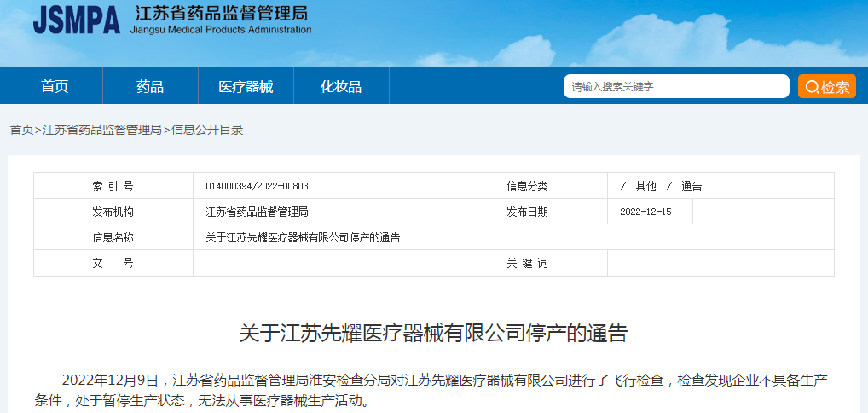Open the 化妆品 navigation tab
The height and width of the screenshot is (413, 868).
[341, 86]
